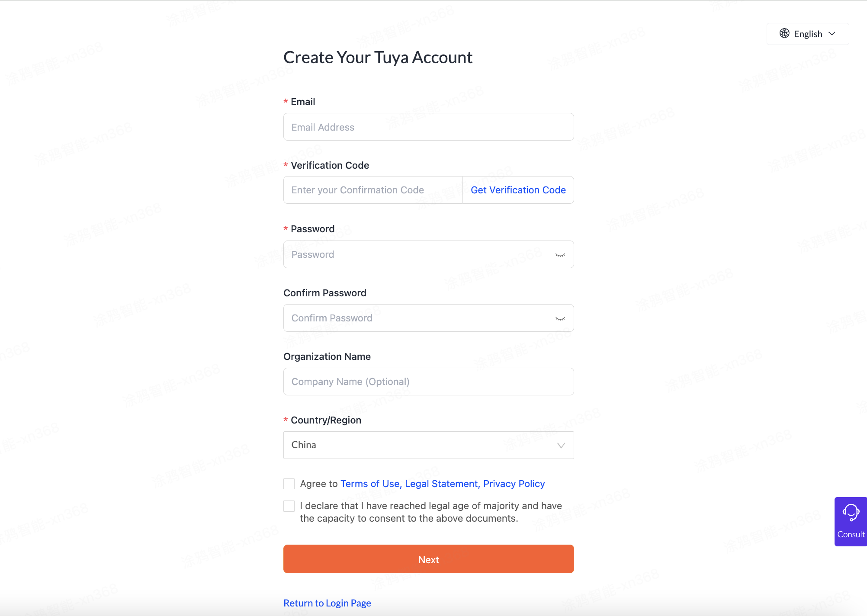This screenshot has height=616, width=867.
Task: Follow the Return to Login Page link
Action: coord(327,603)
